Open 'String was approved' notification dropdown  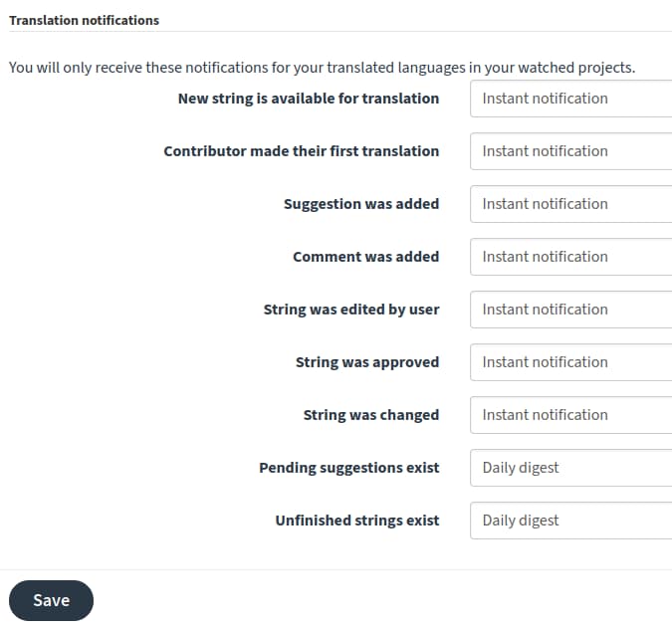coord(570,362)
